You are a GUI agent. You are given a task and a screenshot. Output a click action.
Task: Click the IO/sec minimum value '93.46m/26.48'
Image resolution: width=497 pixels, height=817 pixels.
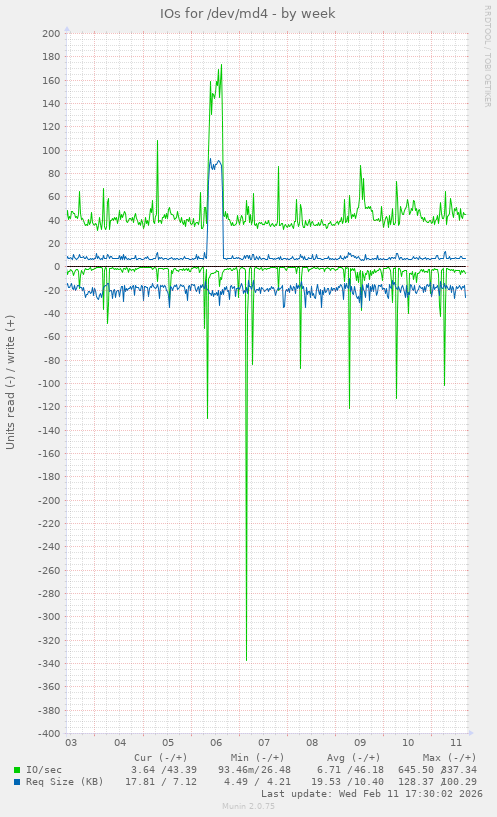(254, 770)
